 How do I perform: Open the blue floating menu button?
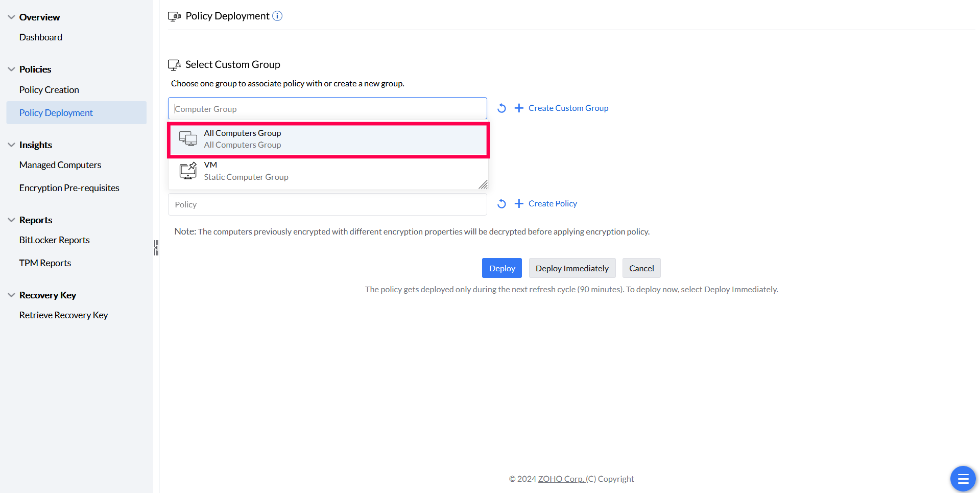pyautogui.click(x=963, y=479)
